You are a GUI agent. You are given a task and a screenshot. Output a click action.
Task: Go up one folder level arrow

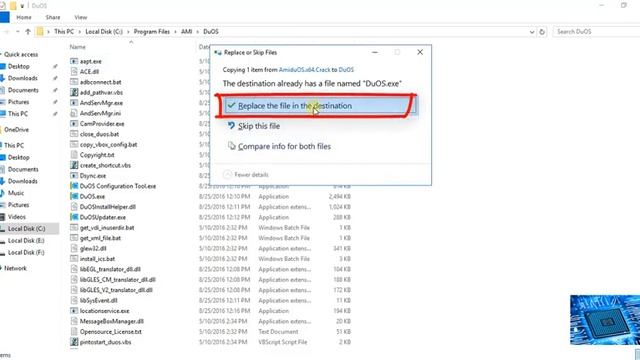(28, 31)
